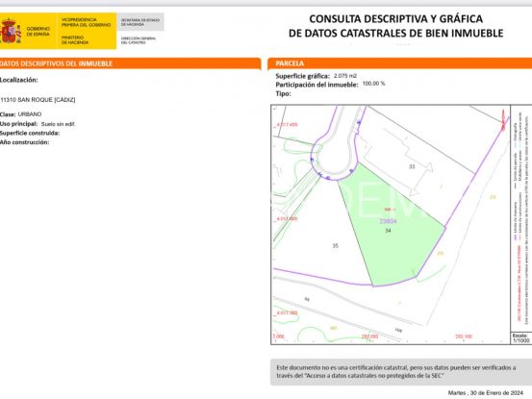The image size is (532, 399).
Task: Click the 'GOBIERNO DE ESPAÑA' logo text
Action: click(38, 32)
